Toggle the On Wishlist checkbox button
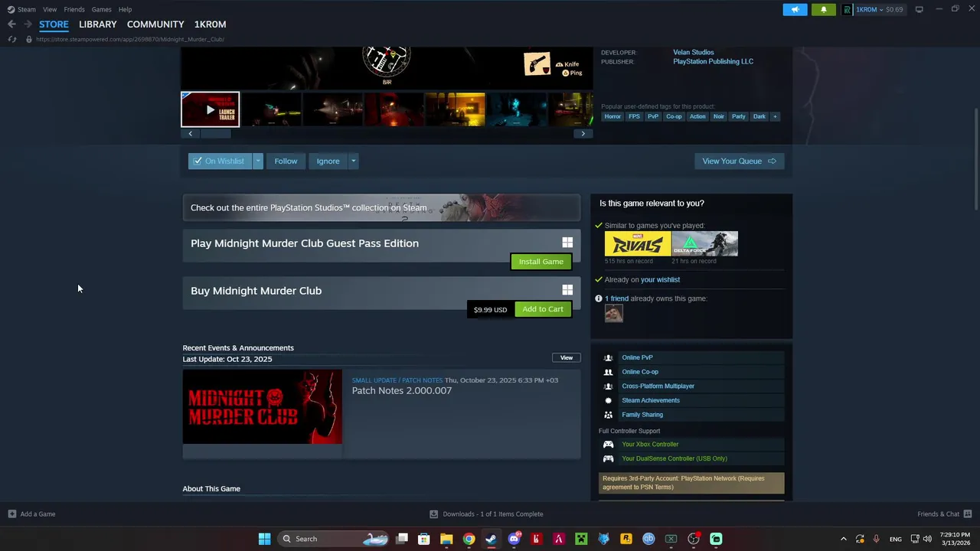The width and height of the screenshot is (980, 551). tap(220, 161)
